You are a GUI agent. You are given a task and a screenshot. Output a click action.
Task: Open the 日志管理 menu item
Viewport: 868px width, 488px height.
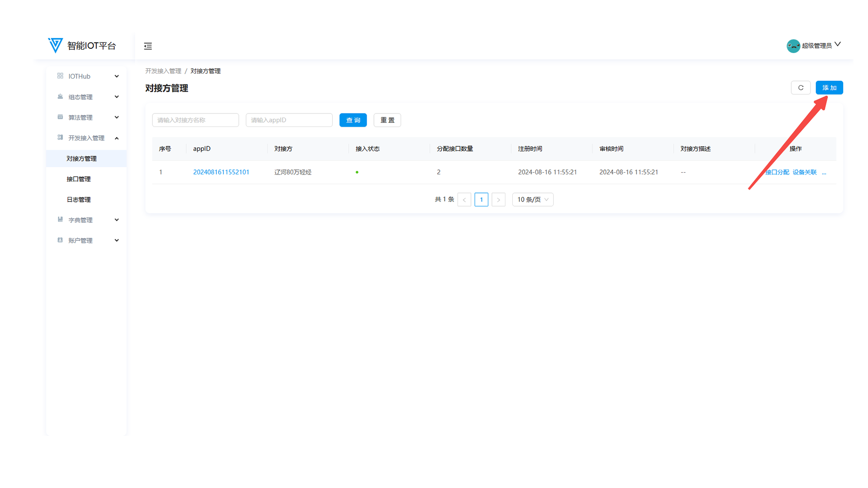coord(79,200)
